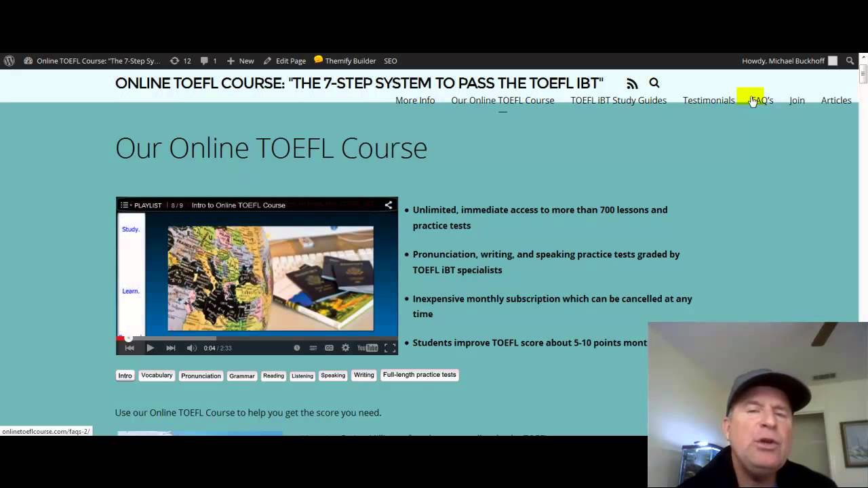Click the video share icon

(389, 205)
